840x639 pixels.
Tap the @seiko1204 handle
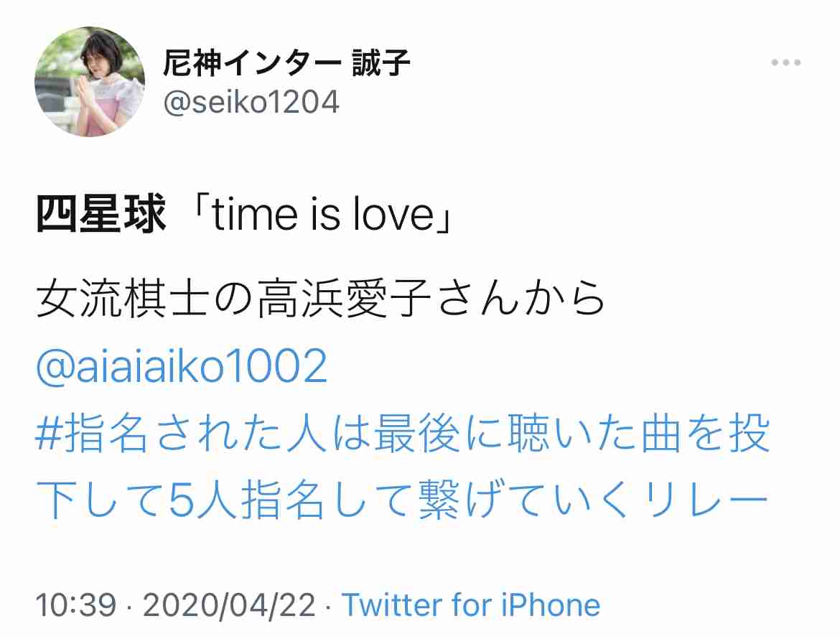coord(251,102)
